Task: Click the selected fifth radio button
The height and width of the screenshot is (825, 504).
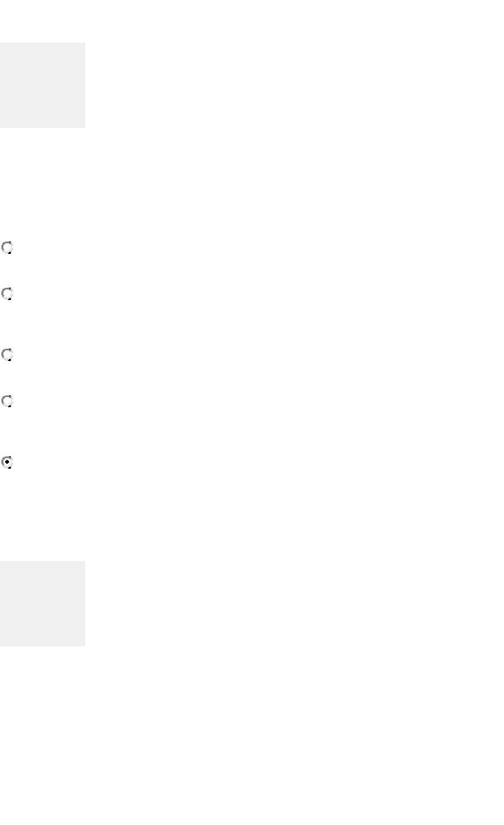Action: click(x=7, y=462)
